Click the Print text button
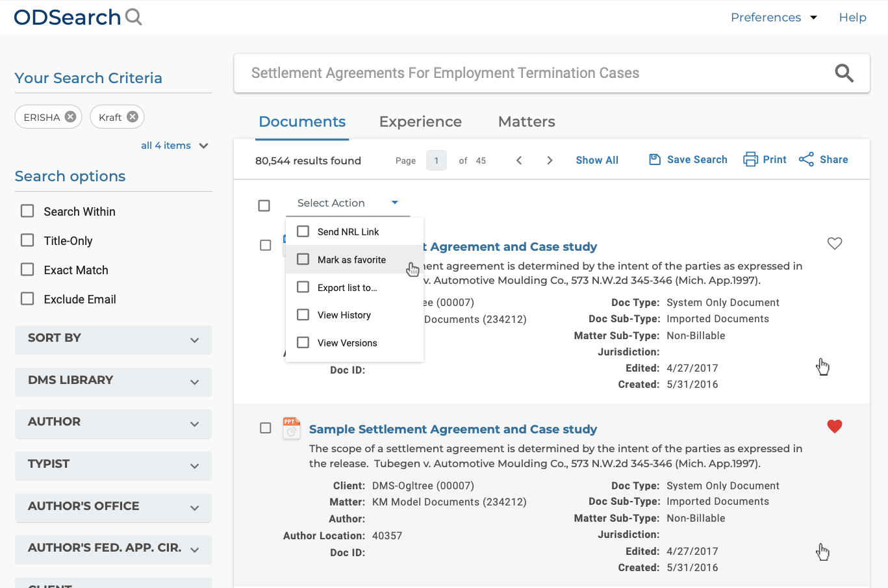Viewport: 888px width, 588px height. pos(774,160)
